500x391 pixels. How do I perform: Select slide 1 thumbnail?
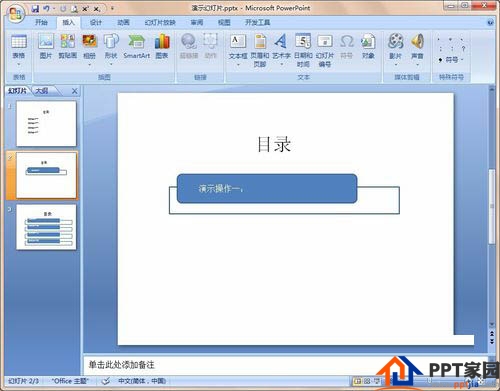tap(46, 123)
